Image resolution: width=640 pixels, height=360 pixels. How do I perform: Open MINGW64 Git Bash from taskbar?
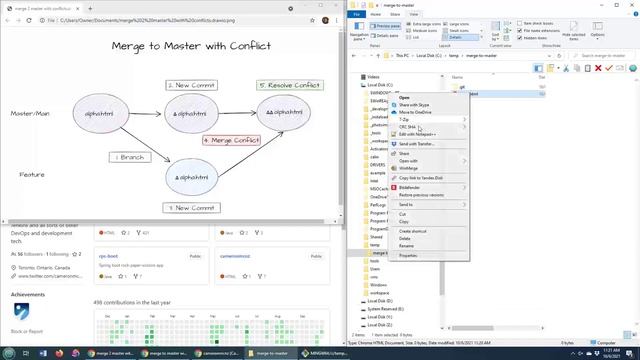(324, 353)
